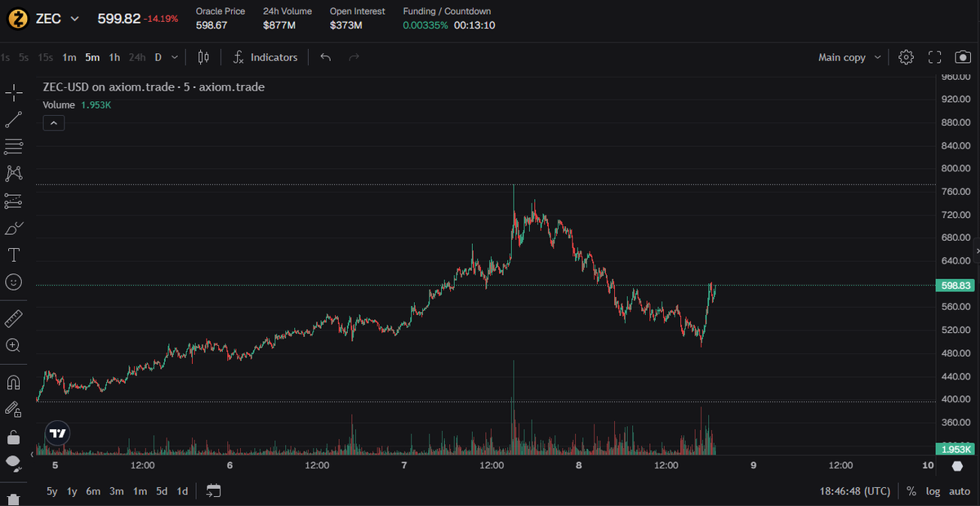Viewport: 980px width, 506px height.
Task: Select the 1h interval
Action: [114, 57]
